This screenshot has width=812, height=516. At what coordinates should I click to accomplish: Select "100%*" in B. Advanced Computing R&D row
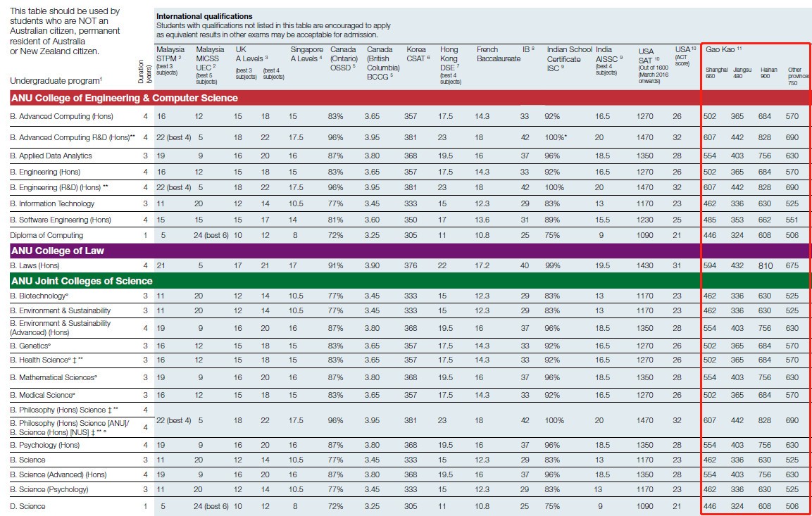556,137
